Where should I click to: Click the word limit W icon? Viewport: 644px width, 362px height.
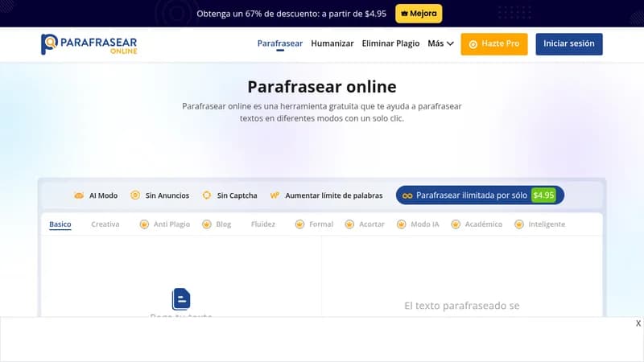pyautogui.click(x=275, y=195)
